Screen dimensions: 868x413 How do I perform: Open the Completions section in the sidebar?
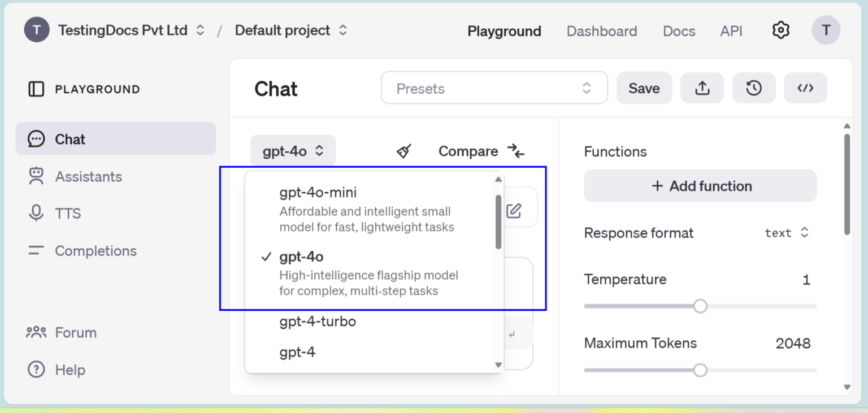pyautogui.click(x=96, y=250)
